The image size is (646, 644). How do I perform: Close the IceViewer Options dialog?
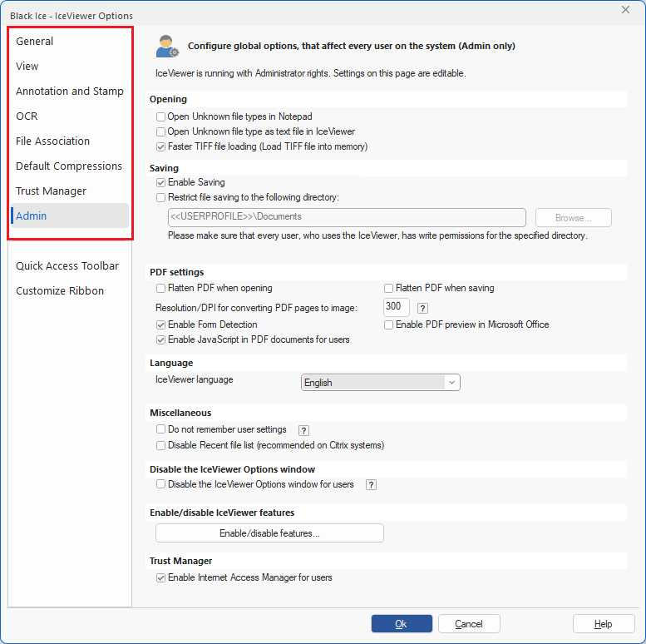[625, 9]
